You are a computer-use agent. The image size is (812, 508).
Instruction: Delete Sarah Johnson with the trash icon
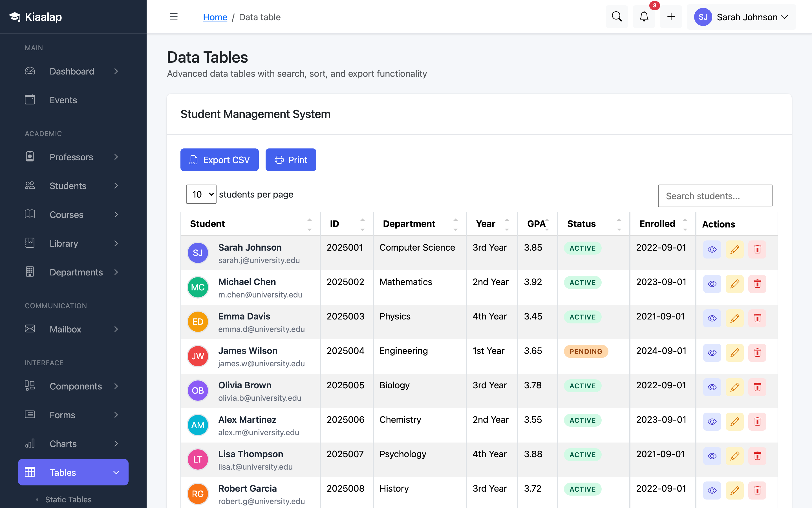click(x=757, y=249)
